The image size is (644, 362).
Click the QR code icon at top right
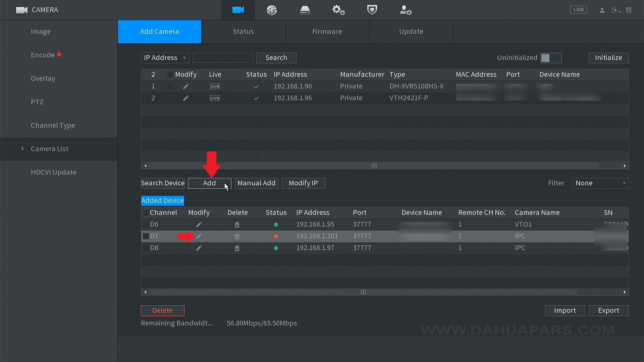(x=629, y=10)
